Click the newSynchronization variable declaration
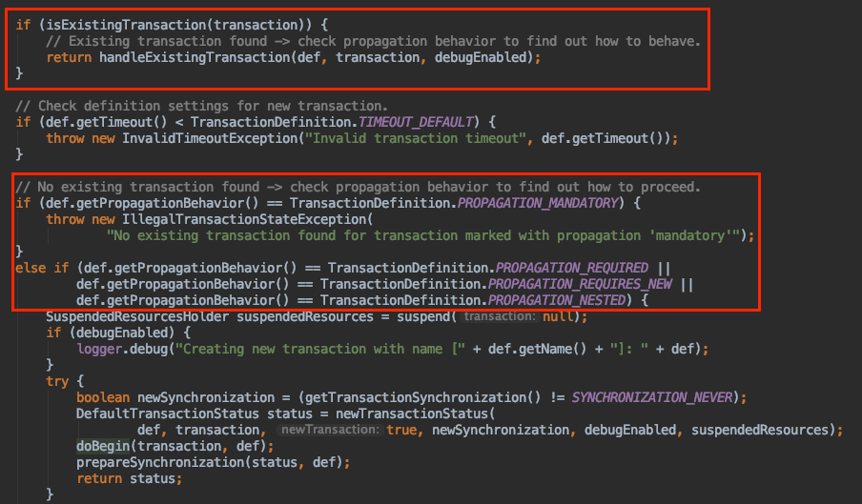Image resolution: width=862 pixels, height=504 pixels. point(206,398)
